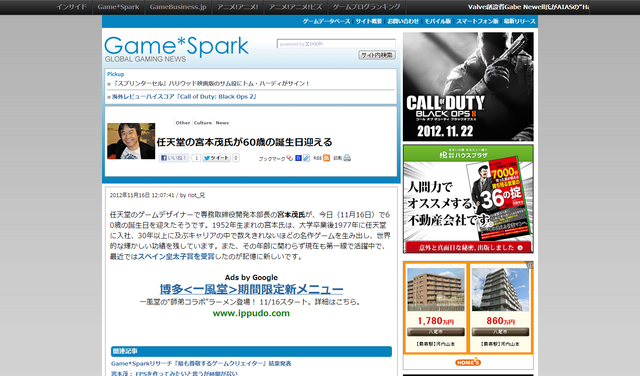Click the site search input field
640x376 pixels.
coord(336,44)
